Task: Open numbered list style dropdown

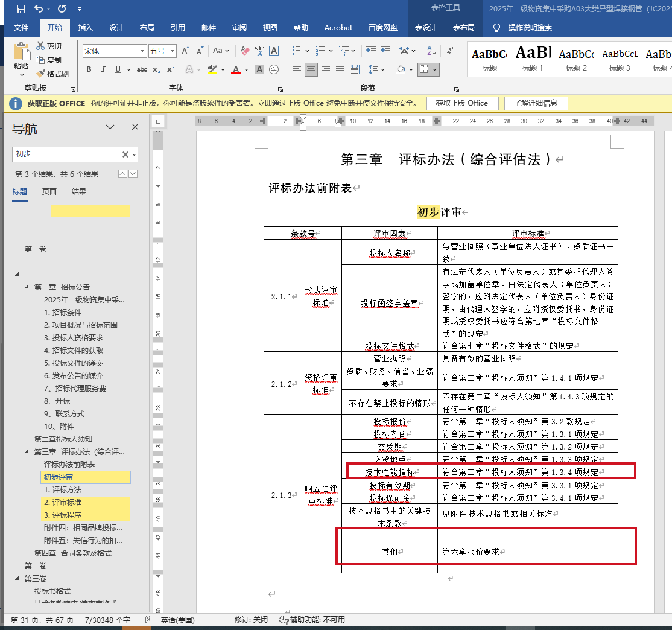Action: (331, 51)
